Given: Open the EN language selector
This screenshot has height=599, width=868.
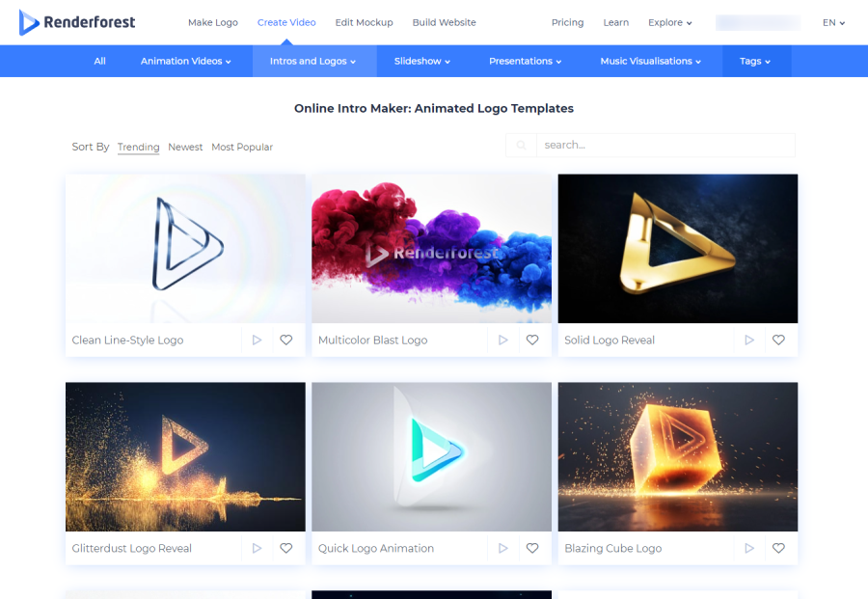Looking at the screenshot, I should (x=833, y=22).
